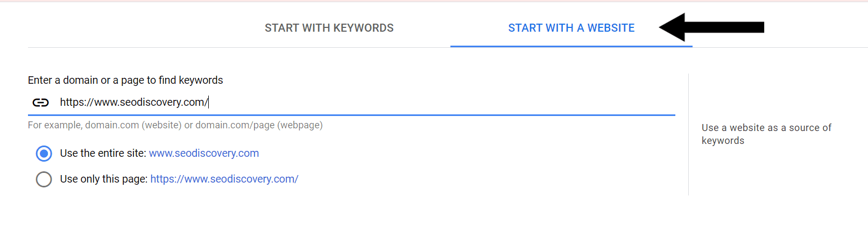Click the pink bar at top edge

(434, 1)
